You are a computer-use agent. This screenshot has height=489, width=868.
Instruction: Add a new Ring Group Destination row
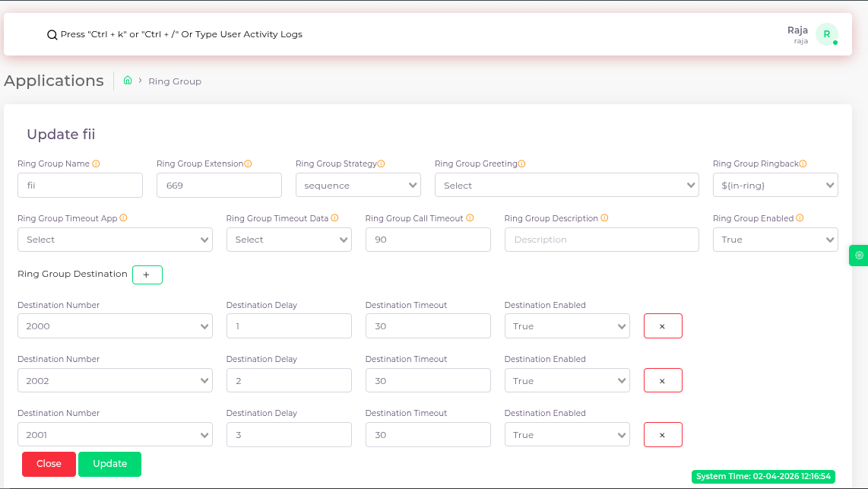[x=147, y=275]
